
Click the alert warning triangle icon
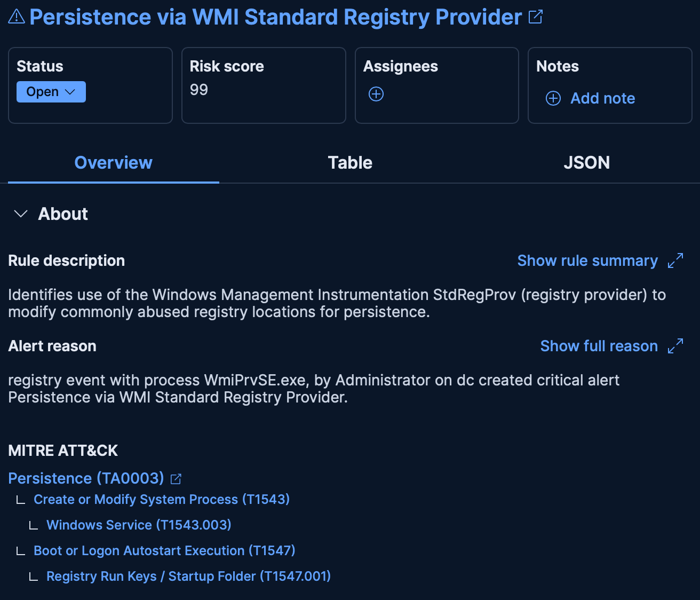pyautogui.click(x=17, y=17)
